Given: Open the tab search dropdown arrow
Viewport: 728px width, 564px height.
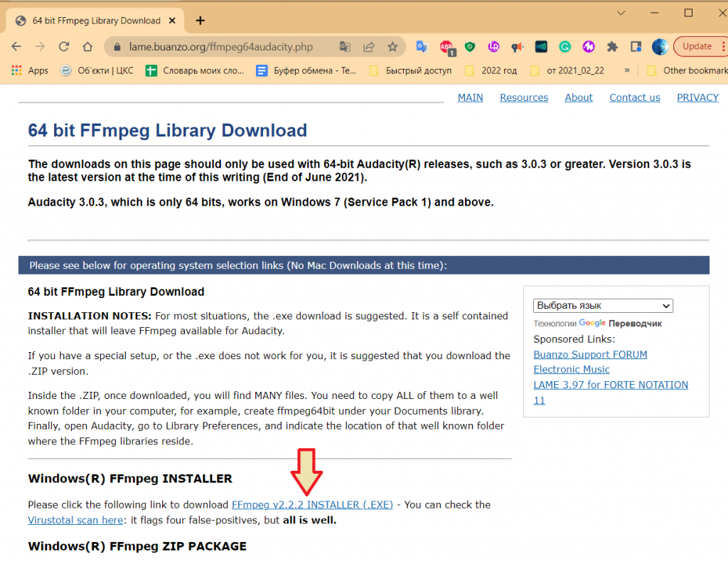Looking at the screenshot, I should tap(621, 13).
